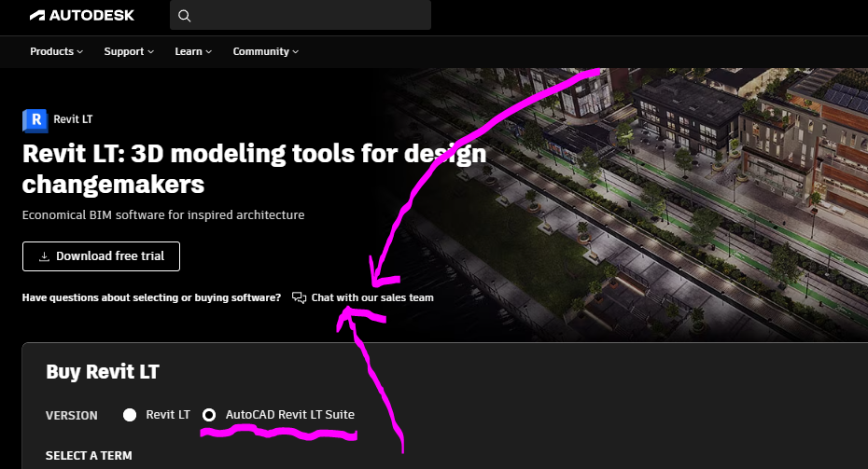Click the SELECT A TERM label
The image size is (868, 469).
click(89, 456)
